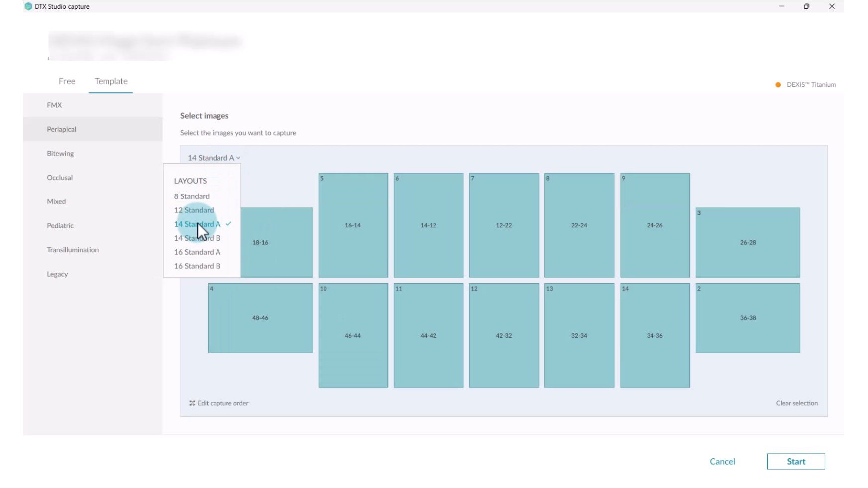Select the Transillumination category
This screenshot has width=868, height=488.
(x=93, y=250)
